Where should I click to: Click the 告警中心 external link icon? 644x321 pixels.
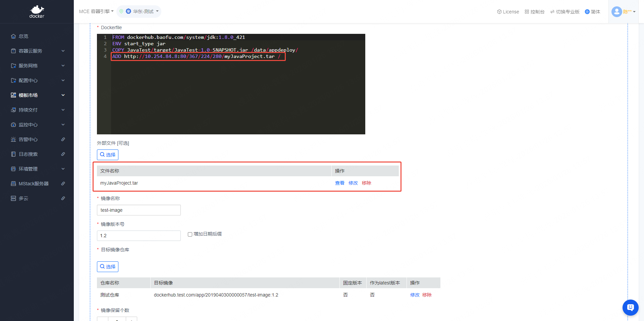click(x=63, y=139)
